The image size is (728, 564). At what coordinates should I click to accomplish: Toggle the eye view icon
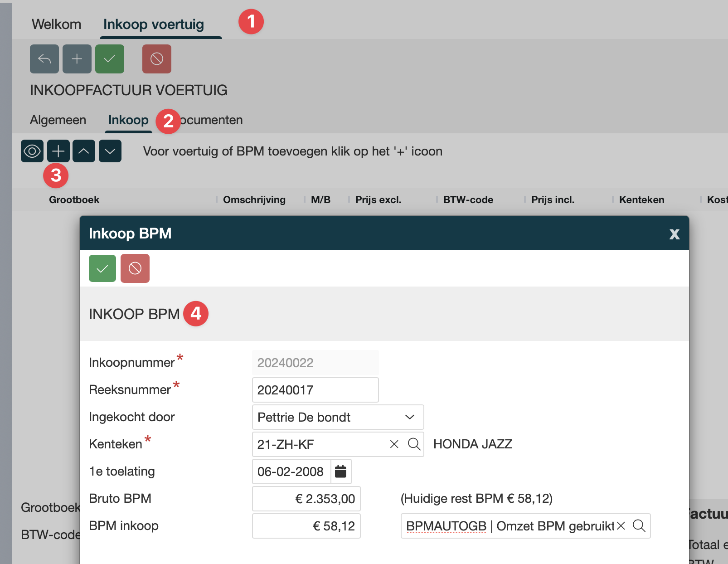point(32,151)
